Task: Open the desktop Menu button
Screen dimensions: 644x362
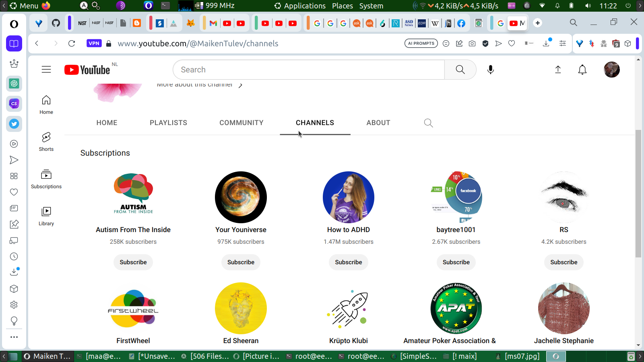Action: click(24, 6)
